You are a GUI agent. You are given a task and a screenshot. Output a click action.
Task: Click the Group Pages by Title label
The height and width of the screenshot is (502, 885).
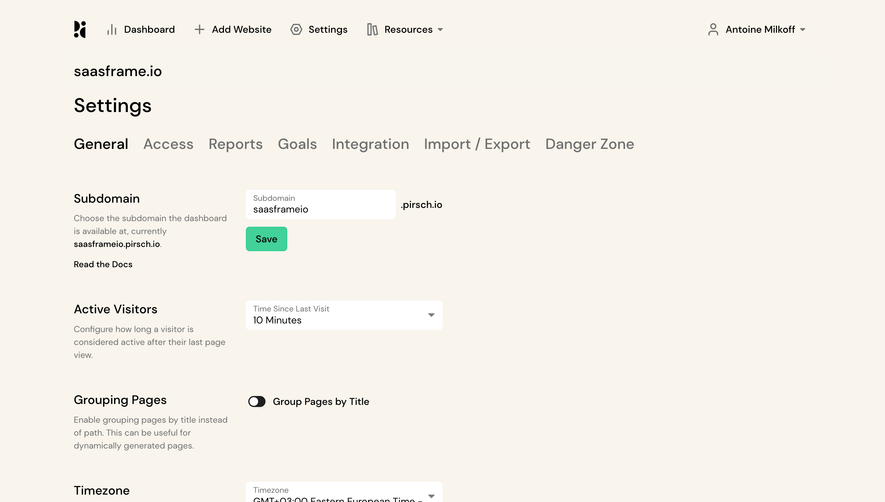(x=321, y=401)
